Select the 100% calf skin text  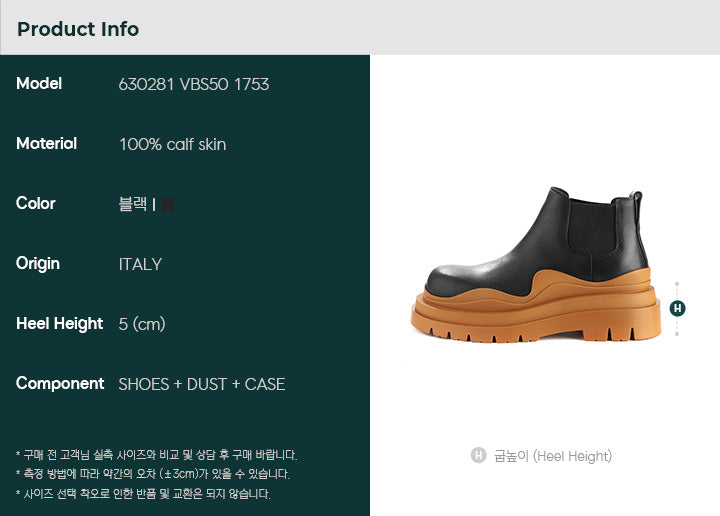coord(173,145)
